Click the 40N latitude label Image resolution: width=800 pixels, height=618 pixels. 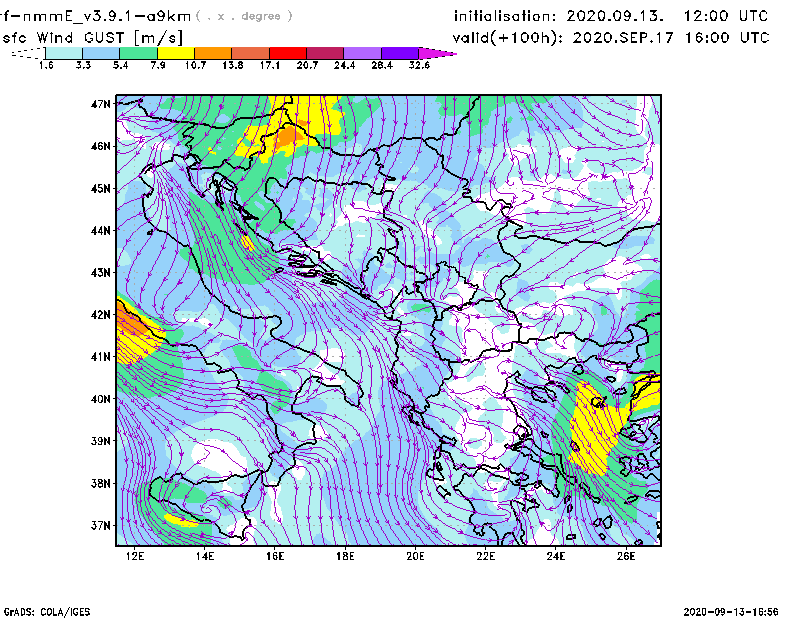(101, 399)
